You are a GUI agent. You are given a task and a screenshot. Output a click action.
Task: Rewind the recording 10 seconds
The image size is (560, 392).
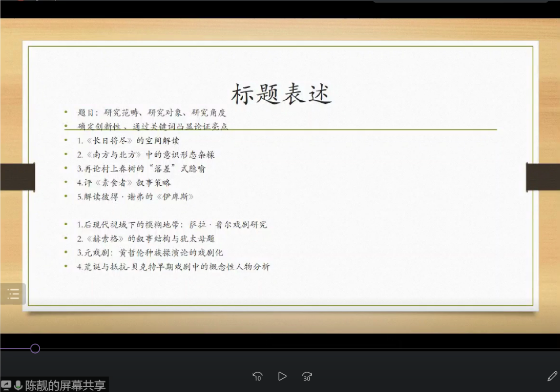(x=257, y=376)
